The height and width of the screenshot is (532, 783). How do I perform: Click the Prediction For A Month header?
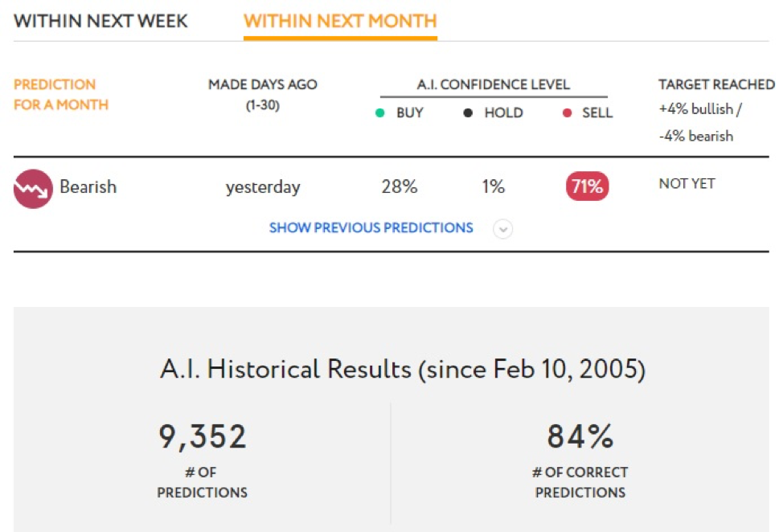click(x=61, y=94)
